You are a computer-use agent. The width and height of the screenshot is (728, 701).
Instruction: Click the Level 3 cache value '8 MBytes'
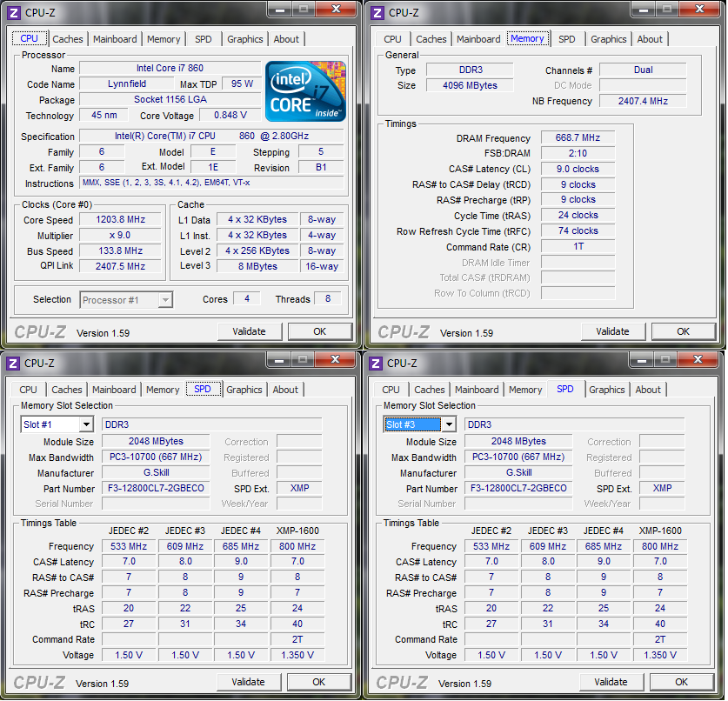(x=257, y=266)
